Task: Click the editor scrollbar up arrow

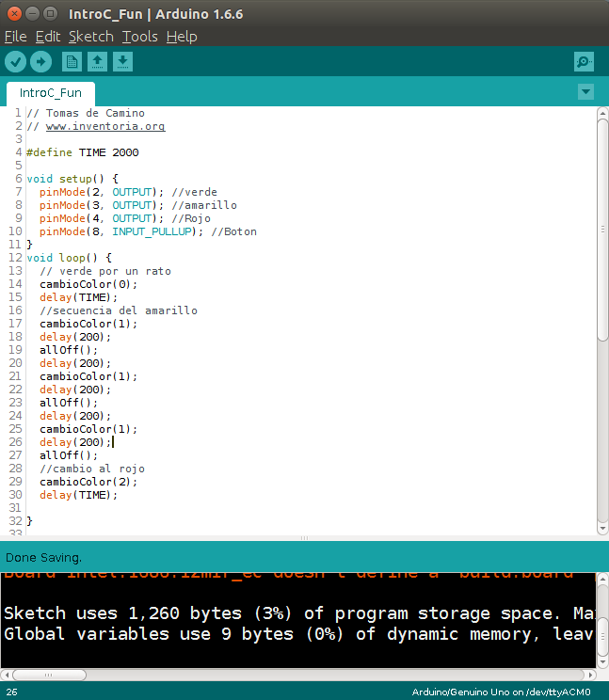Action: tap(602, 113)
